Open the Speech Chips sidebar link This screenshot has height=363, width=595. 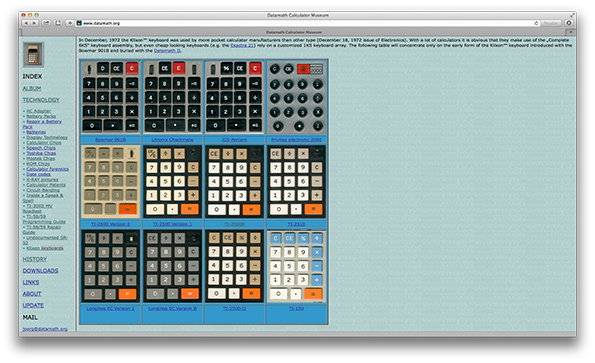(x=41, y=148)
